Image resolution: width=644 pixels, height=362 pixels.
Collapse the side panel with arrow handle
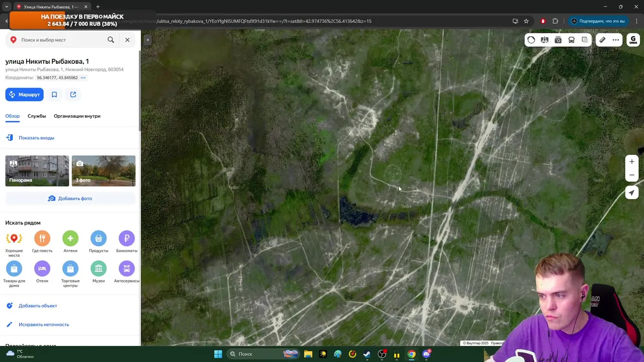click(x=147, y=40)
